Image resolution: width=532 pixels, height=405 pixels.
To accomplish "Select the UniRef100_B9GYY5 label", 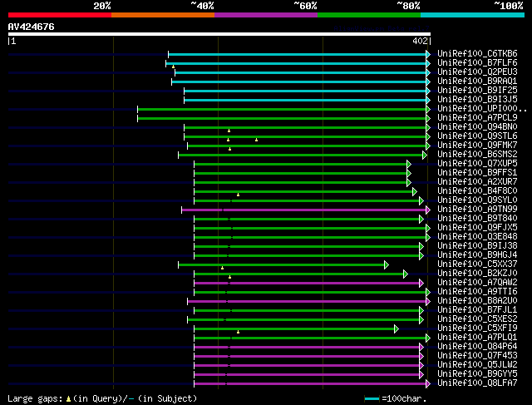I will click(x=477, y=374).
